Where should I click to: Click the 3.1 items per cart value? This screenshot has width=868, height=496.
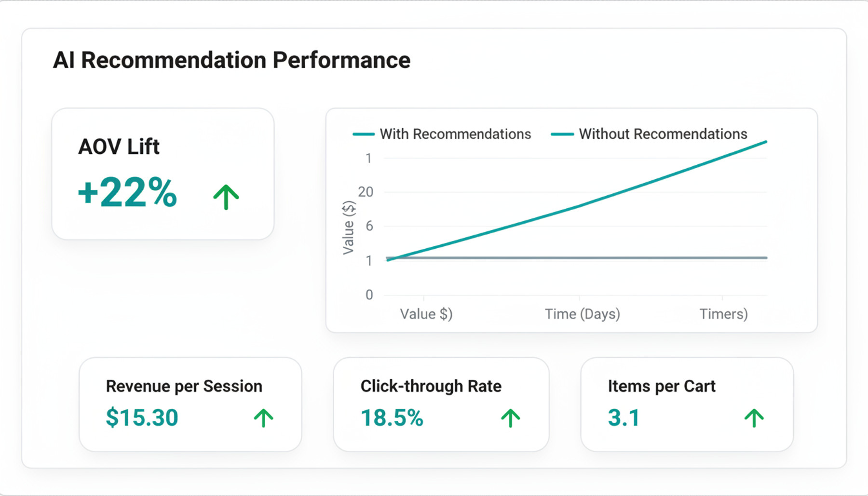pos(624,417)
